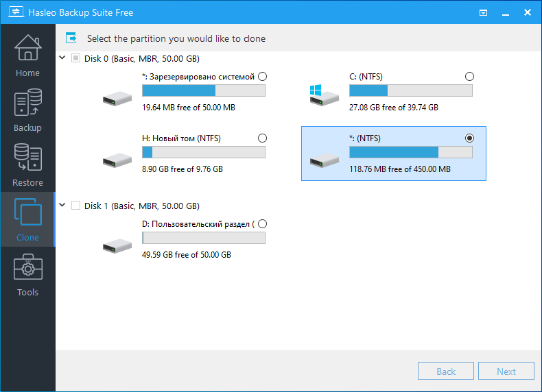Select the Зарезервировано системой partition radio button

pyautogui.click(x=262, y=76)
